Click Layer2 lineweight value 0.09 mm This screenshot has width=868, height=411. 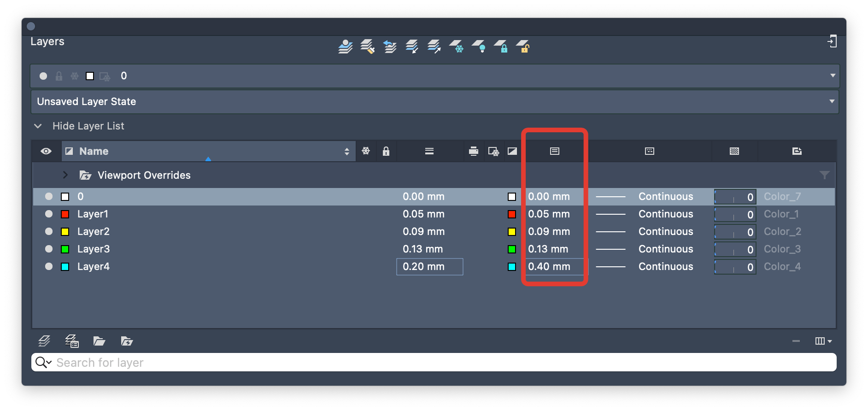[x=423, y=232]
